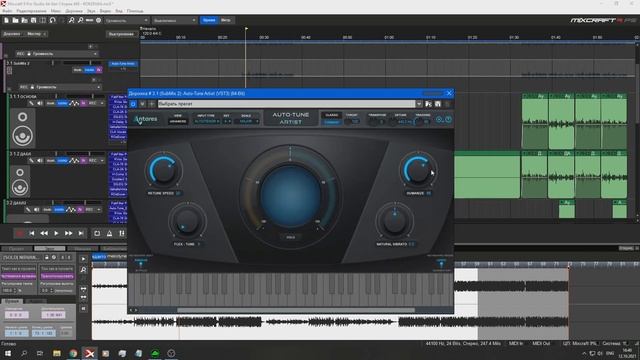640x360 pixels.
Task: Click the New Project icon in the toolbar
Action: click(x=6, y=20)
